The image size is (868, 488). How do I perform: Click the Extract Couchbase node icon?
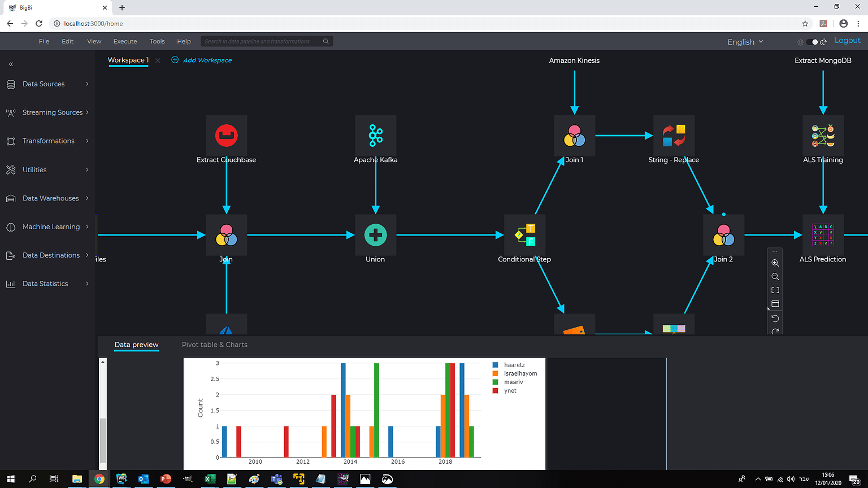click(x=226, y=136)
